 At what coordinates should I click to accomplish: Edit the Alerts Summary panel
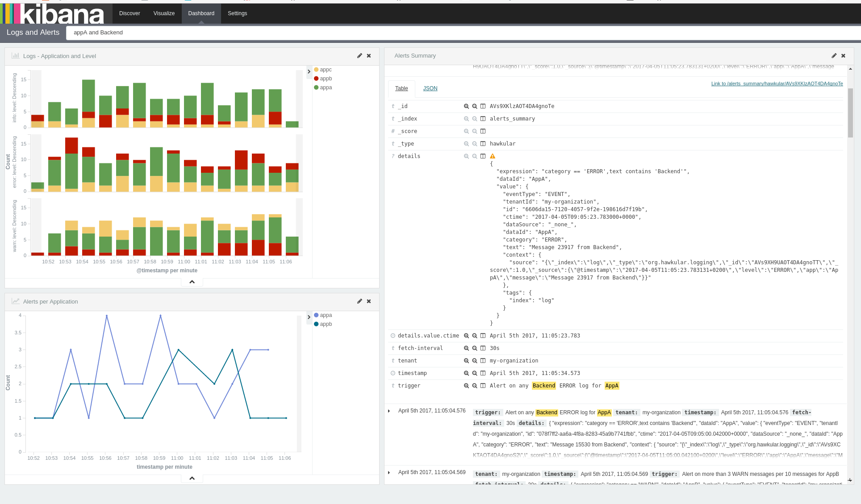pyautogui.click(x=834, y=56)
